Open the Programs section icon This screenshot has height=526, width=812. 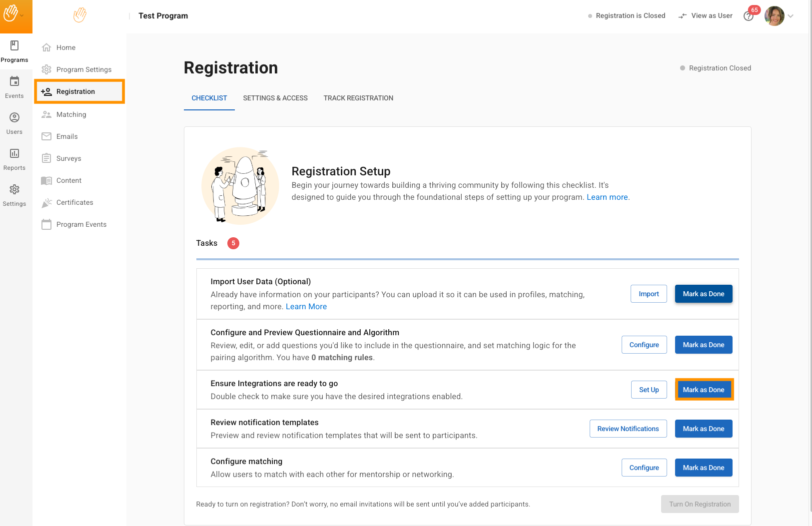[x=14, y=46]
